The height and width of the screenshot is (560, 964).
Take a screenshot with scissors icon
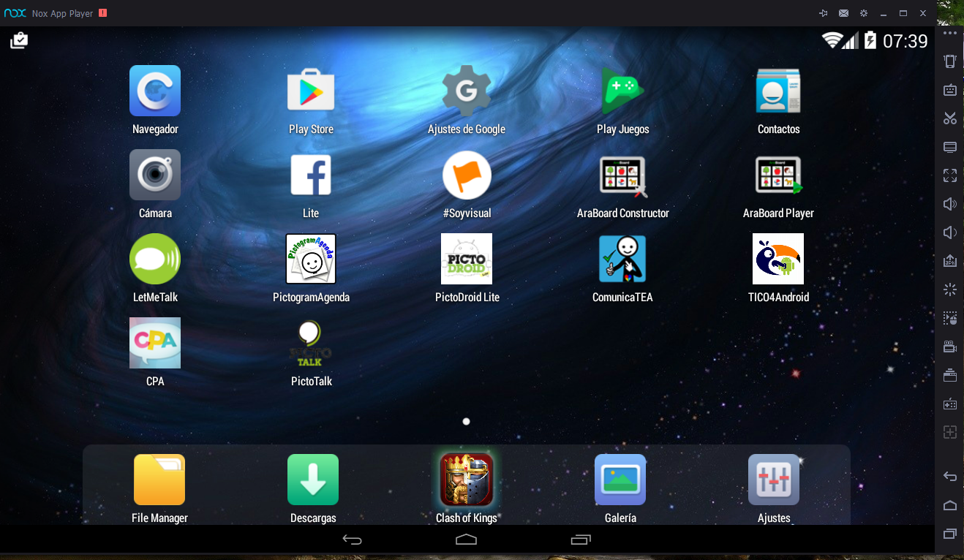click(950, 118)
